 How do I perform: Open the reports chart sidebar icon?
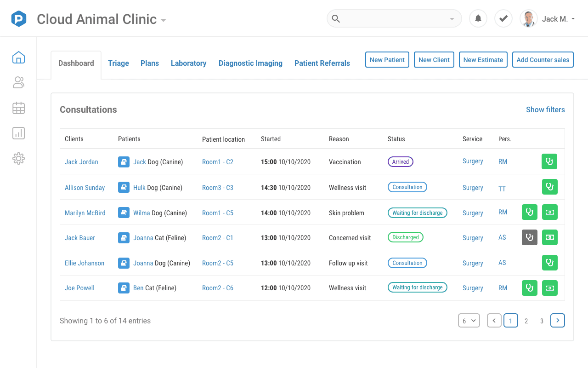click(x=18, y=133)
